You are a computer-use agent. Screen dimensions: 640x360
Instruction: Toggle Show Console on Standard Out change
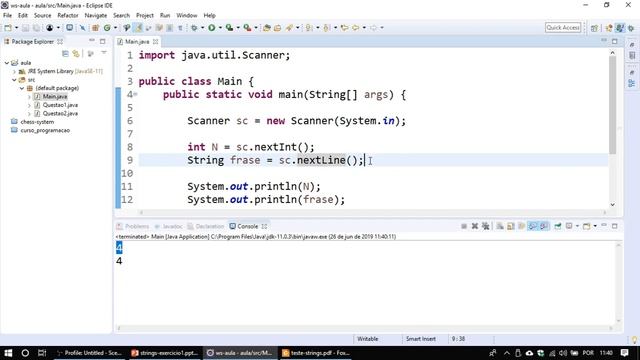click(x=533, y=226)
